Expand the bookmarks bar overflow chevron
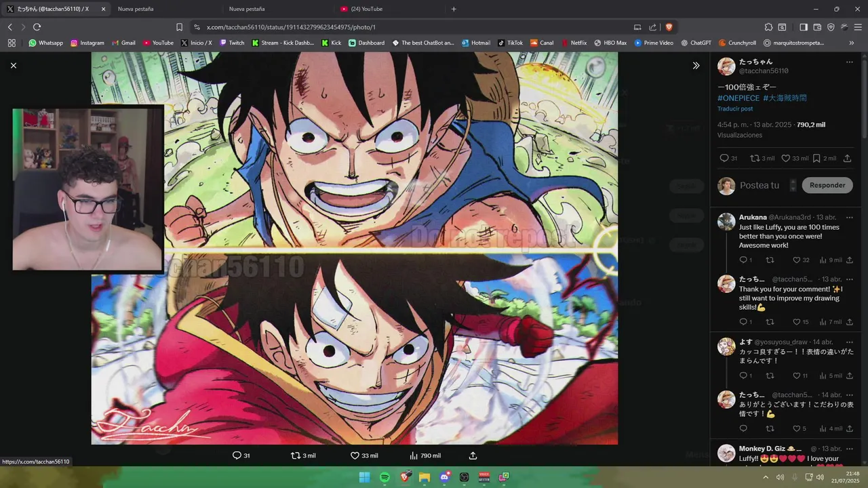 [x=852, y=43]
